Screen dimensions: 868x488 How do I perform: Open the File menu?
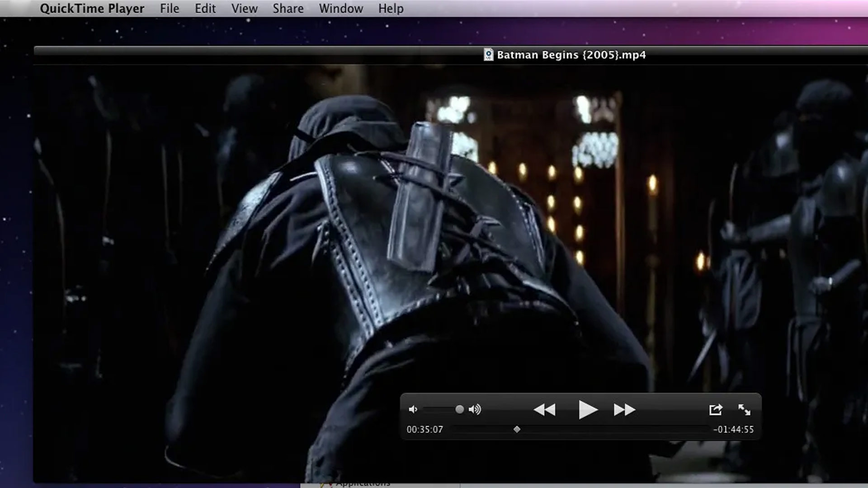[x=170, y=9]
